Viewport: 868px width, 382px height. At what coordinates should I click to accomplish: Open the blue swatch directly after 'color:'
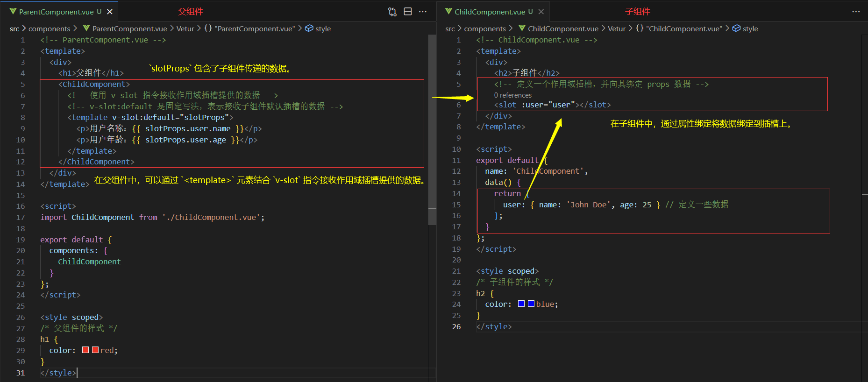click(521, 304)
